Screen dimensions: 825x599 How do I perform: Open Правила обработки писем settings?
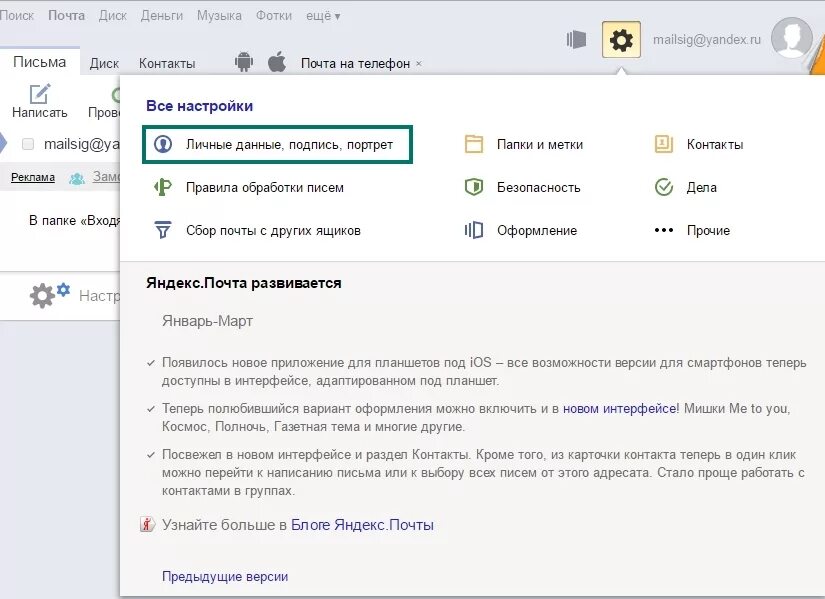click(x=265, y=187)
